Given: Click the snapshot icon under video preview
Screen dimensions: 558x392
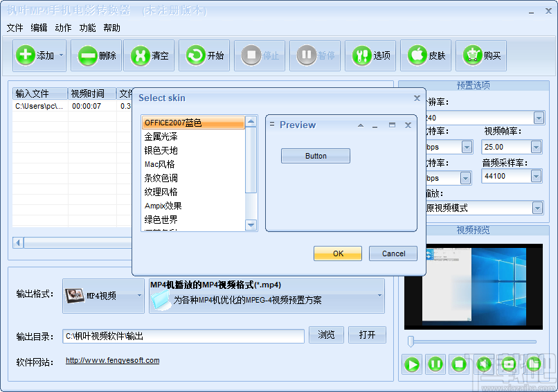Looking at the screenshot, I should pos(509,364).
